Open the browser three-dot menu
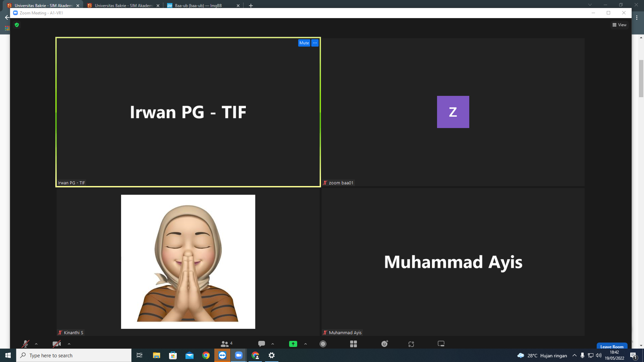 [x=637, y=17]
